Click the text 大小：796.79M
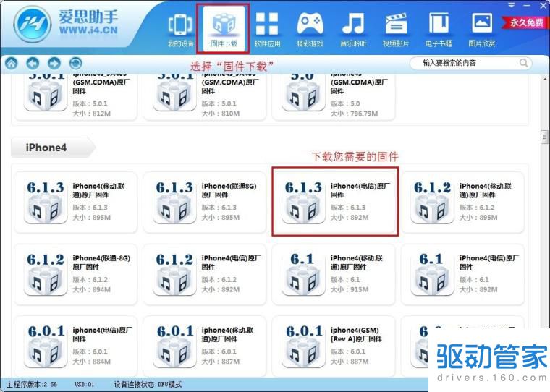The height and width of the screenshot is (392, 550). [x=355, y=114]
